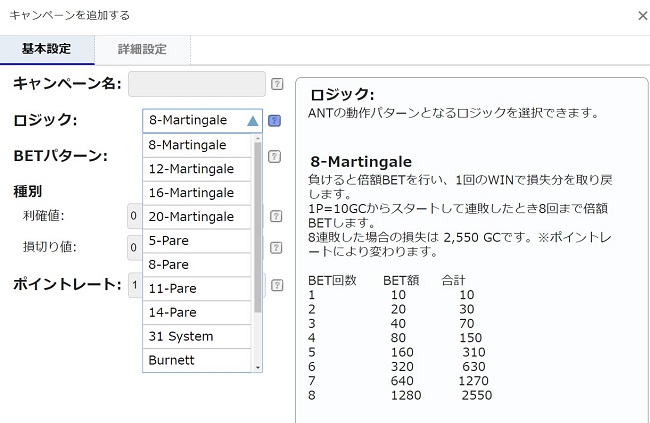Image resolution: width=650 pixels, height=423 pixels.
Task: Click the help icon beside ポイントレート
Action: pyautogui.click(x=275, y=285)
